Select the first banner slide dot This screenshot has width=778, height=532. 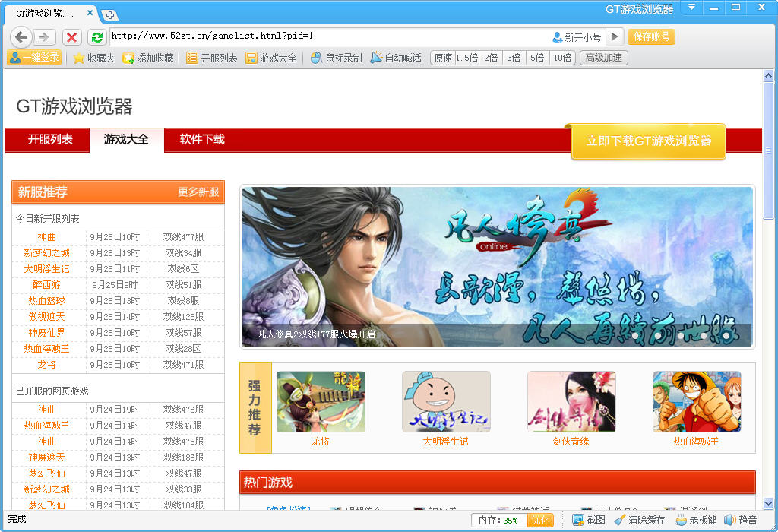click(634, 336)
